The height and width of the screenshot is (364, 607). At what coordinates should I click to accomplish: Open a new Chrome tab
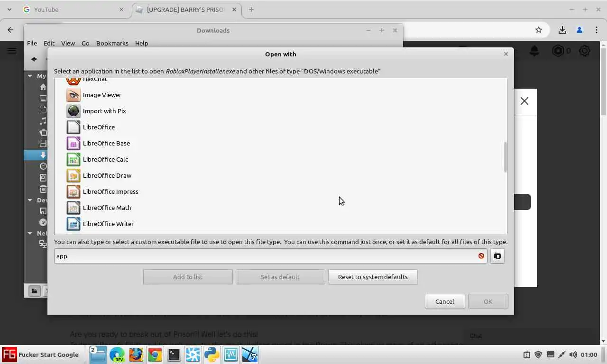pos(251,9)
